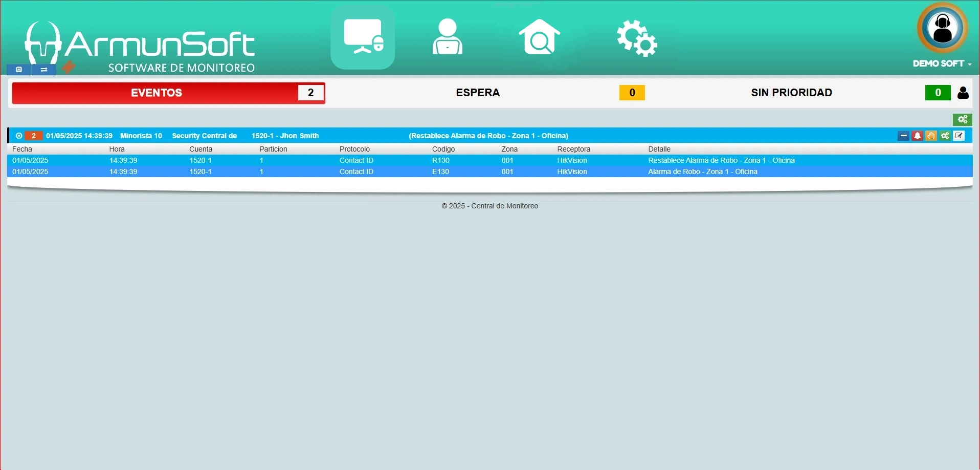
Task: Open the monitoring screen icon
Action: [x=363, y=37]
